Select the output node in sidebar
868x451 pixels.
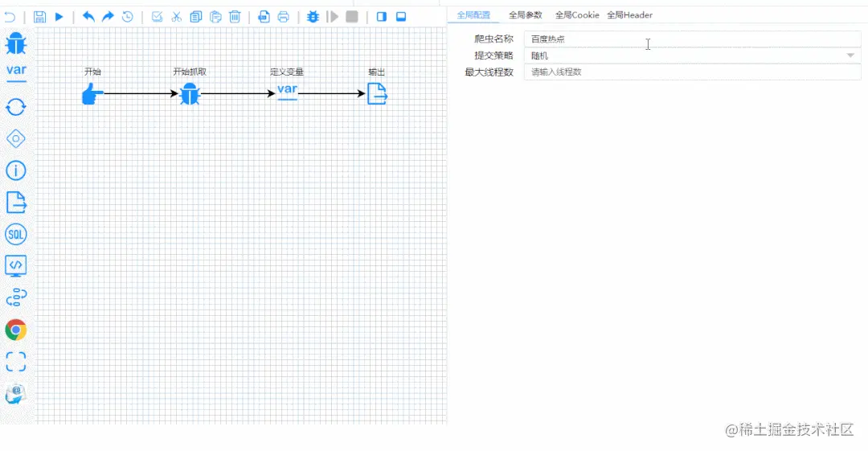(x=16, y=203)
